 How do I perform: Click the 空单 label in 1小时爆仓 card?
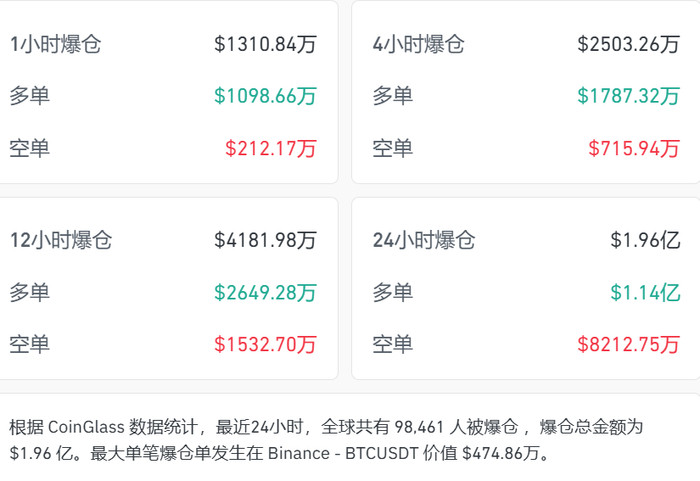[29, 148]
